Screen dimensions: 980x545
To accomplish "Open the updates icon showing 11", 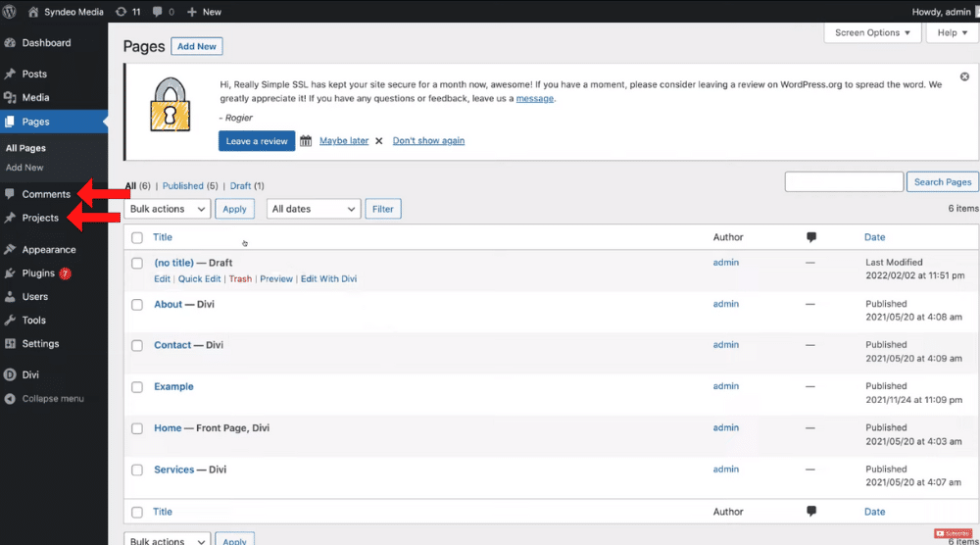I will pyautogui.click(x=122, y=11).
